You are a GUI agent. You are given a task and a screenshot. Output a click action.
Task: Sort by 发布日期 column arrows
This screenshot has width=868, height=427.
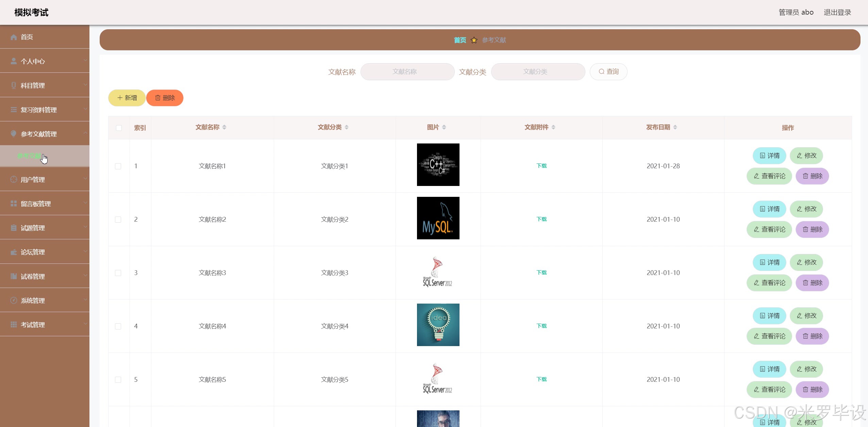[x=675, y=127]
